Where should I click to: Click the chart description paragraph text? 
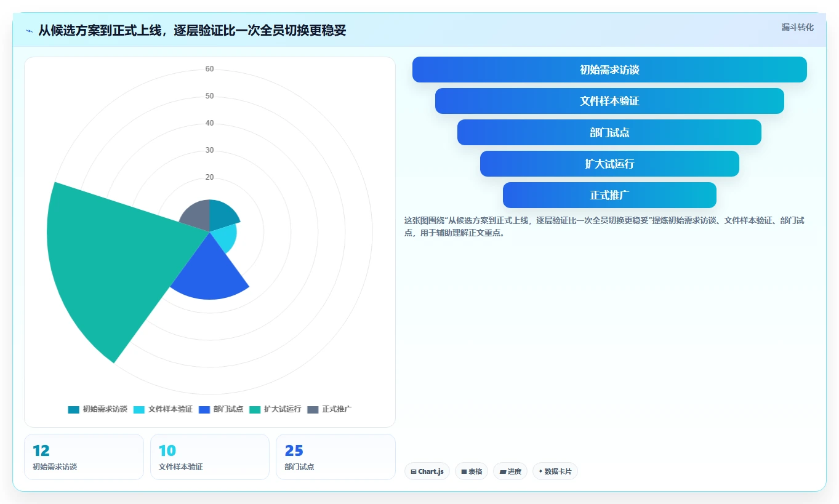[604, 226]
